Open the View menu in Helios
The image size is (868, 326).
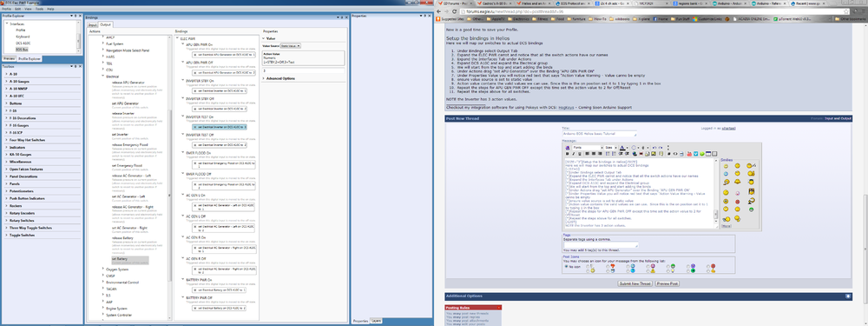click(28, 9)
